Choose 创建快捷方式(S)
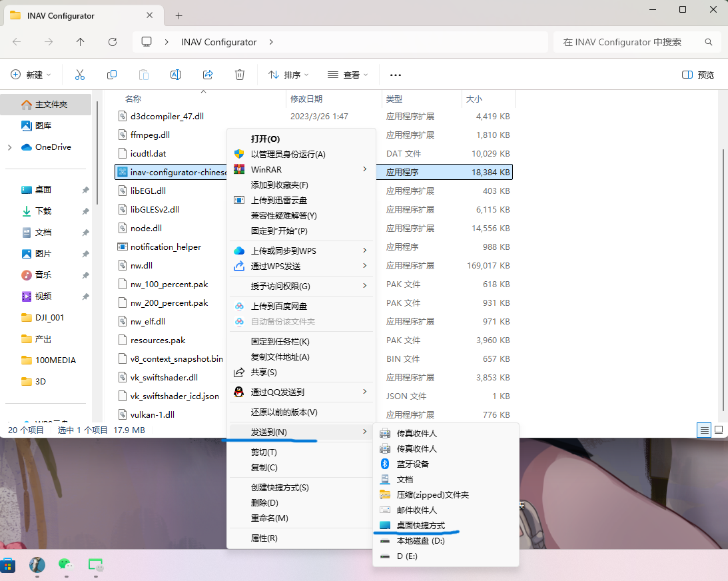728x581 pixels. 301,488
